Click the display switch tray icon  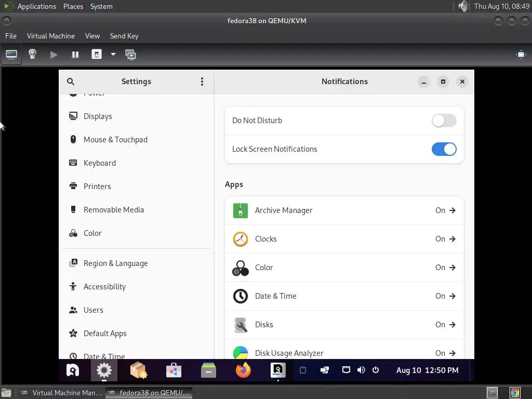[x=325, y=370]
